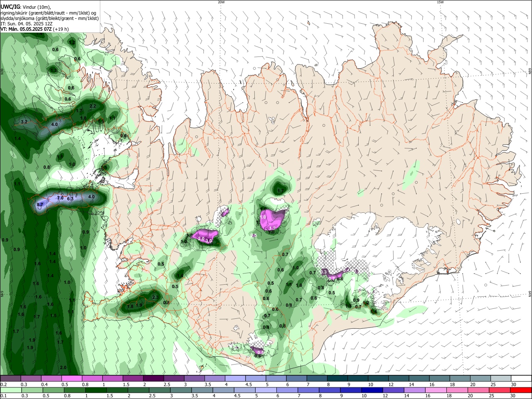532x399 pixels.
Task: Click the 6.3 precipitation value on the map
Action: click(x=70, y=199)
